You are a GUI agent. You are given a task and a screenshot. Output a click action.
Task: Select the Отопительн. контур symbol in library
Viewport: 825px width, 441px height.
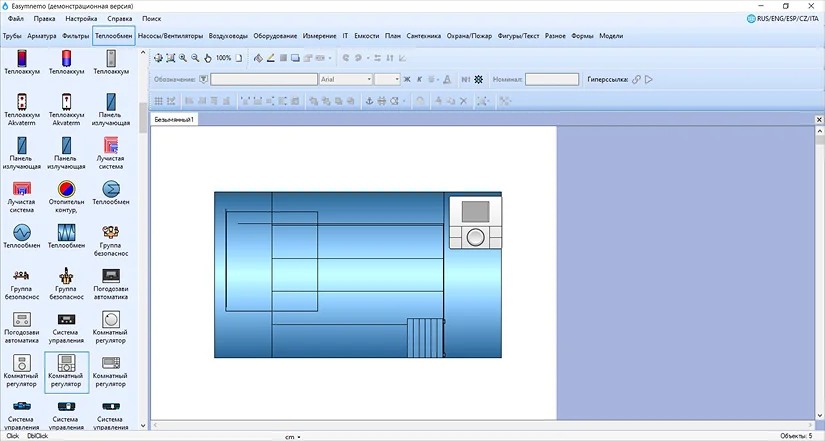click(67, 192)
